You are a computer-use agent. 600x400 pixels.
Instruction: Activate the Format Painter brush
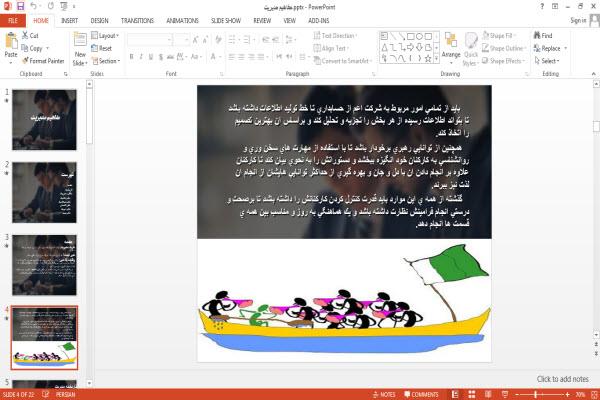(x=43, y=60)
